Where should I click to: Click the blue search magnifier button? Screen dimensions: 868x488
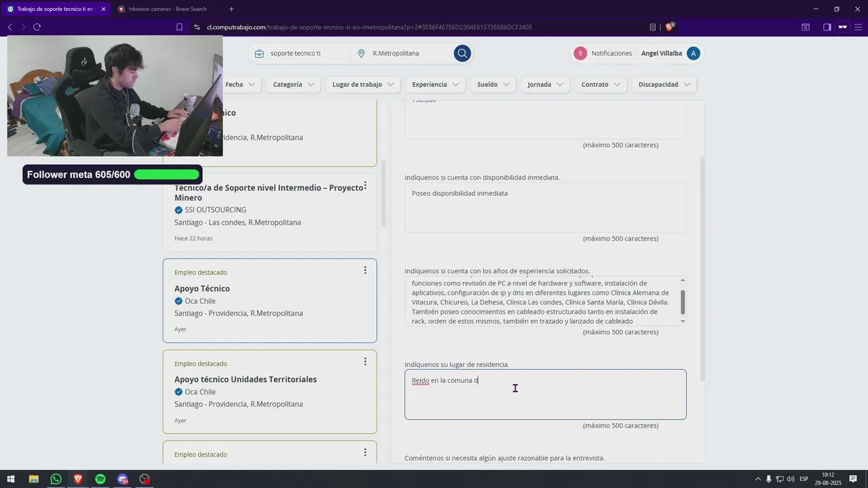[x=462, y=53]
